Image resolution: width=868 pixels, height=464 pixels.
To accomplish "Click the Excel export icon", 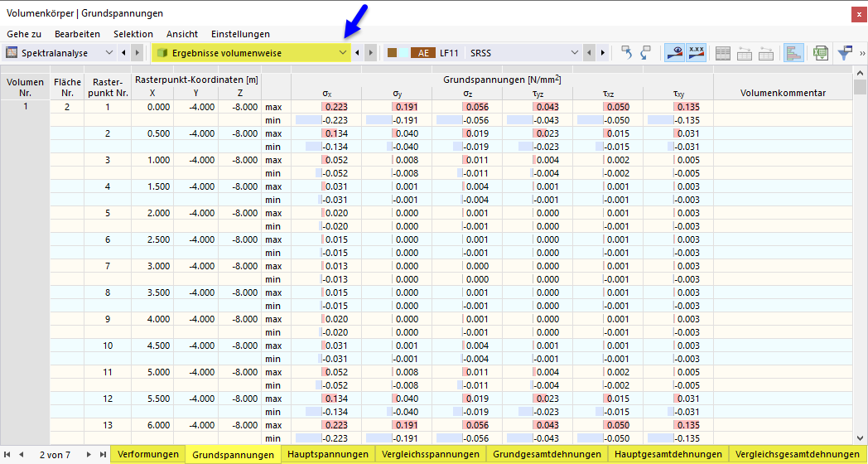I will [x=820, y=53].
